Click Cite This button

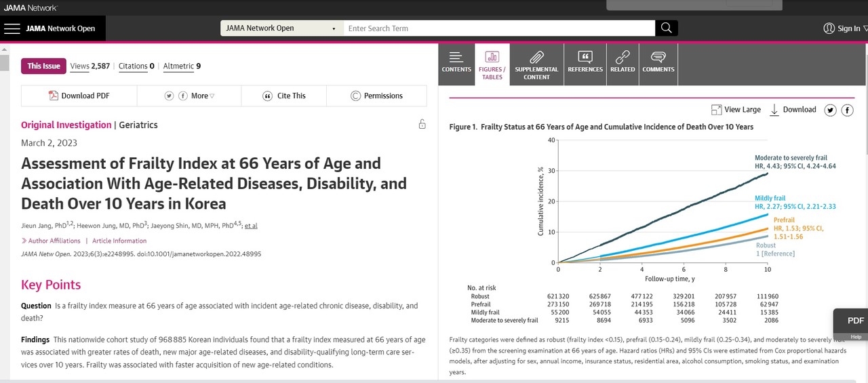[x=284, y=96]
